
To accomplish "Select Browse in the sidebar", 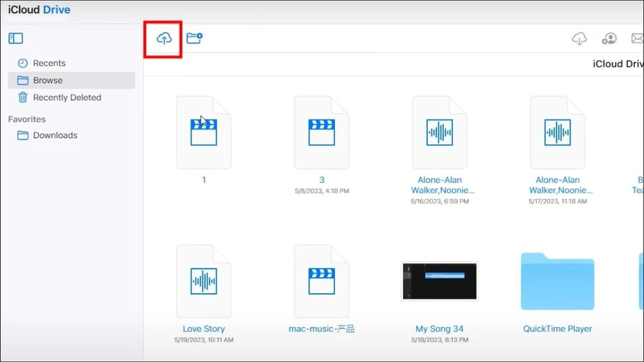I will pyautogui.click(x=72, y=80).
